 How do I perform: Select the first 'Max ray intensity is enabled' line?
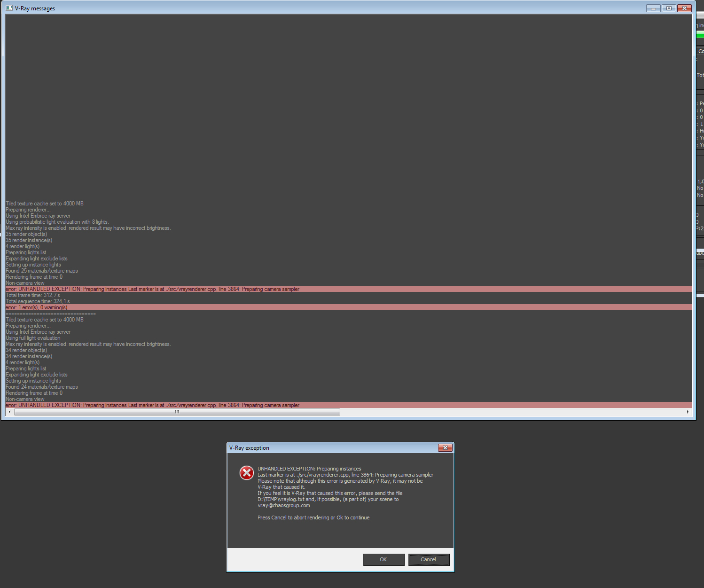click(x=88, y=228)
